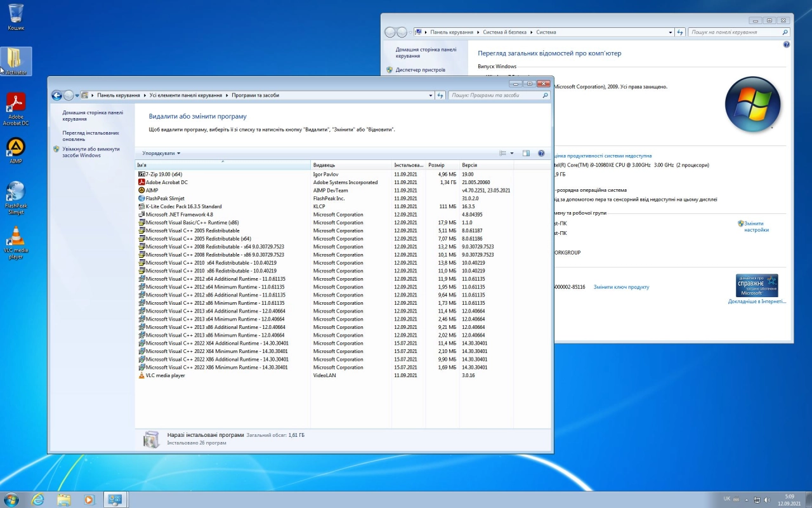The width and height of the screenshot is (812, 508).
Task: Click the UK language indicator in the taskbar
Action: click(727, 499)
